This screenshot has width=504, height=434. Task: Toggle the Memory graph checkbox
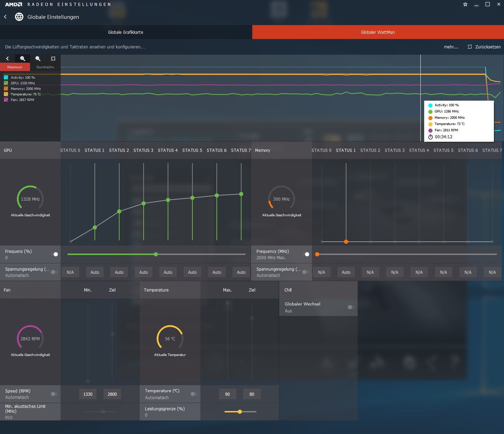[x=6, y=88]
